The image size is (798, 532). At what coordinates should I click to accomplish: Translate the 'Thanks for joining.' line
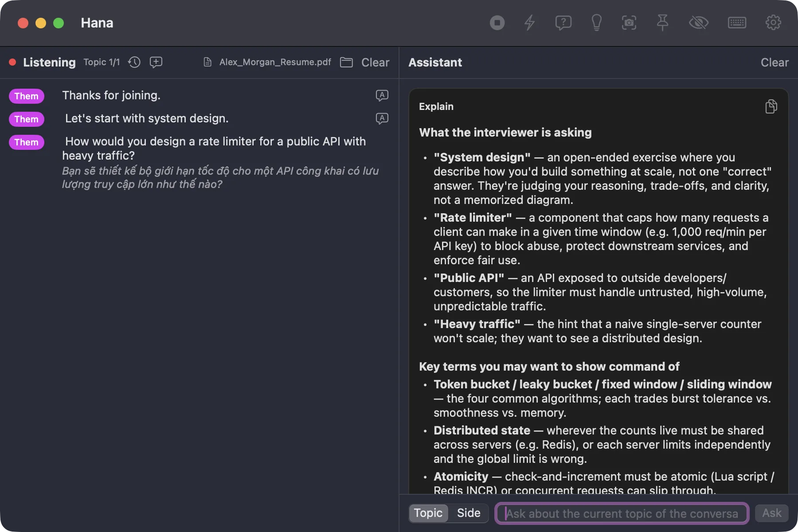coord(382,95)
